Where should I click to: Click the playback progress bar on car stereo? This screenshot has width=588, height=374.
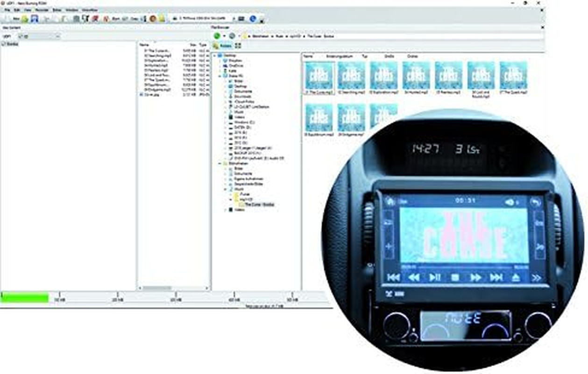click(465, 266)
